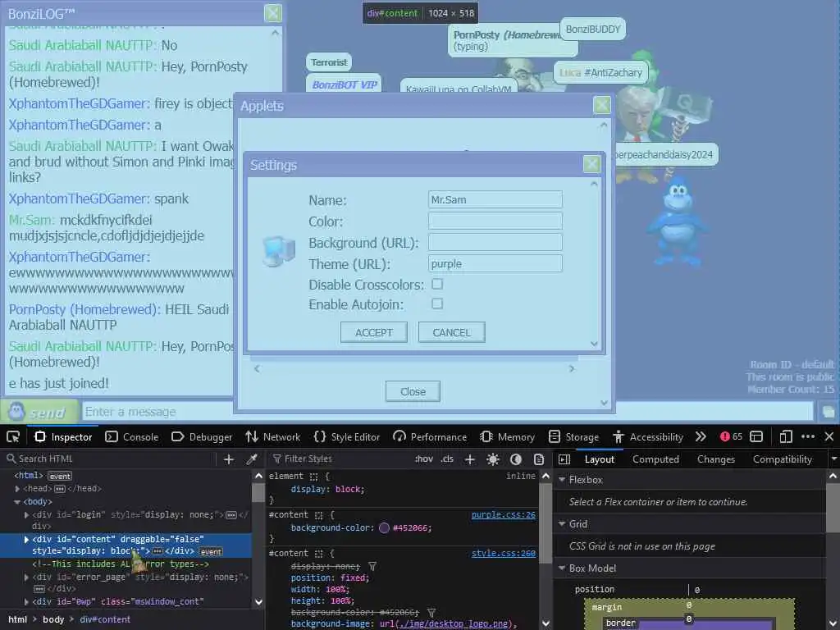
Task: Select html in the breadcrumb trail
Action: [18, 619]
